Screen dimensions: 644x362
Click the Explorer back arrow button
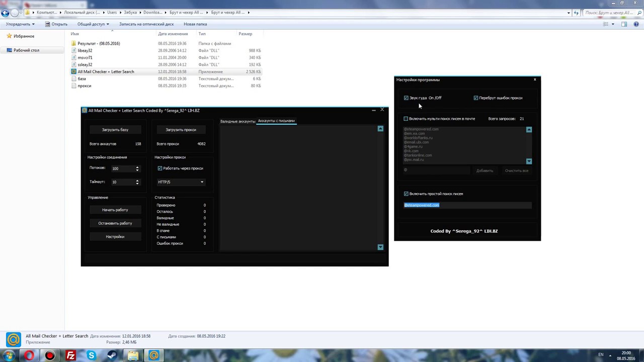(5, 13)
